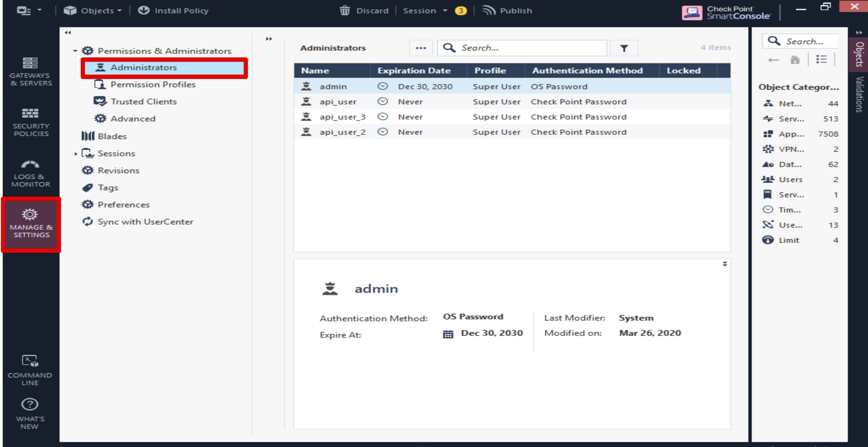The height and width of the screenshot is (447, 868).
Task: Collapse Permissions & Administrators tree node
Action: point(75,51)
